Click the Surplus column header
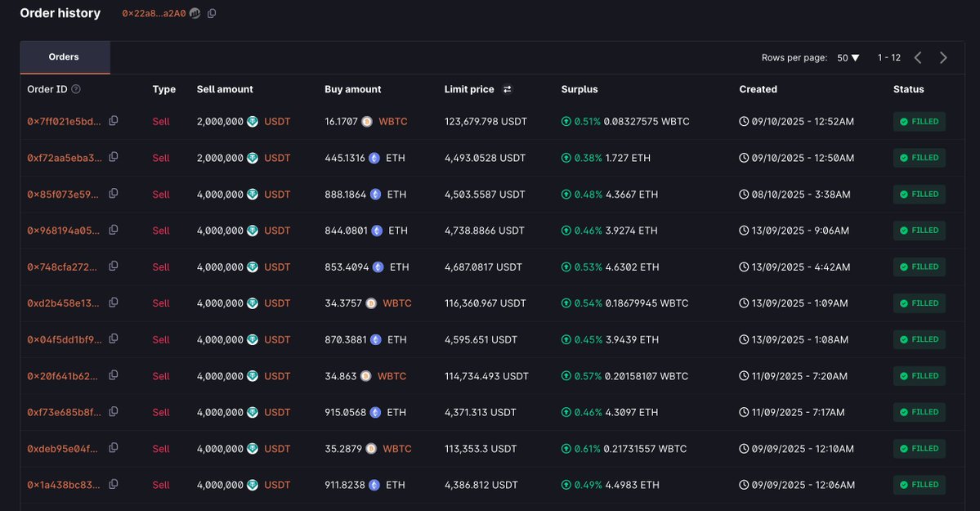 579,89
